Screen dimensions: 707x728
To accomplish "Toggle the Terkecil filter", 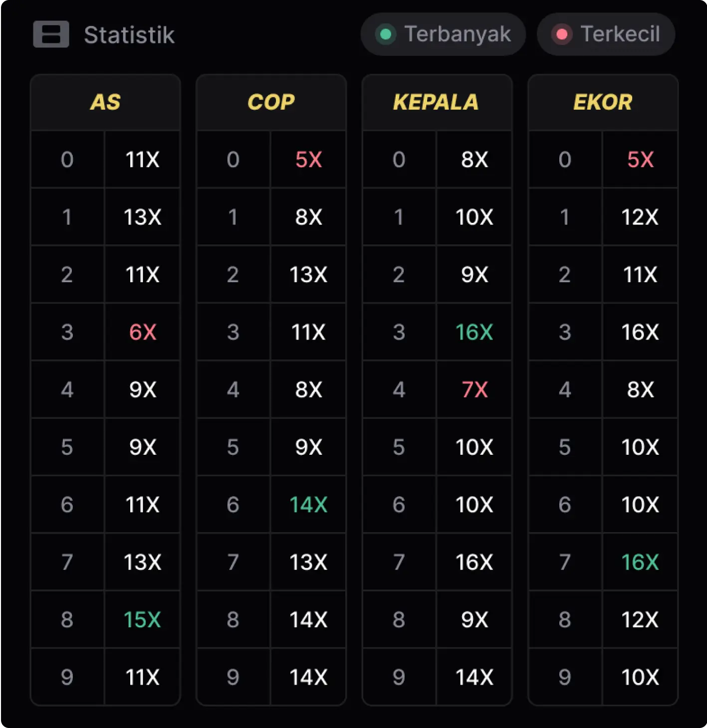I will click(x=606, y=34).
